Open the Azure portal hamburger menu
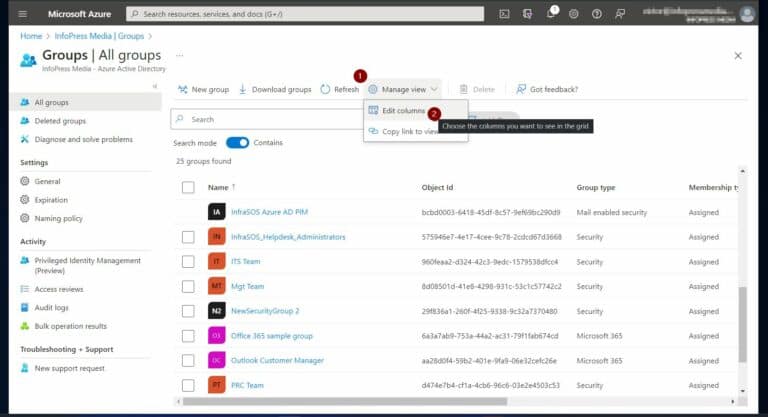 [23, 14]
